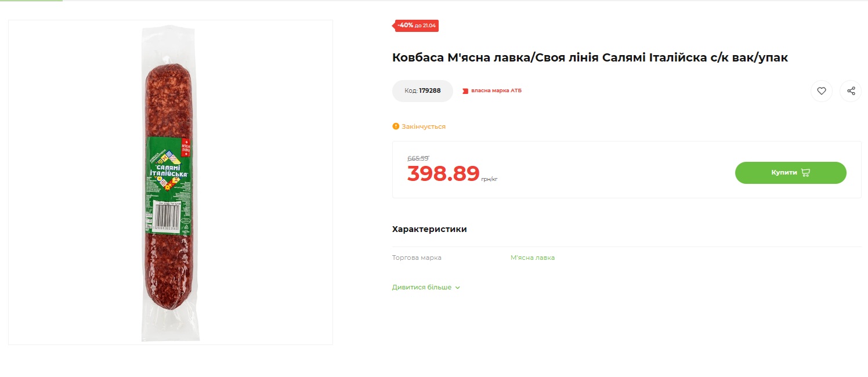Click the orange Закінчується warning icon
Image resolution: width=868 pixels, height=377 pixels.
click(396, 126)
